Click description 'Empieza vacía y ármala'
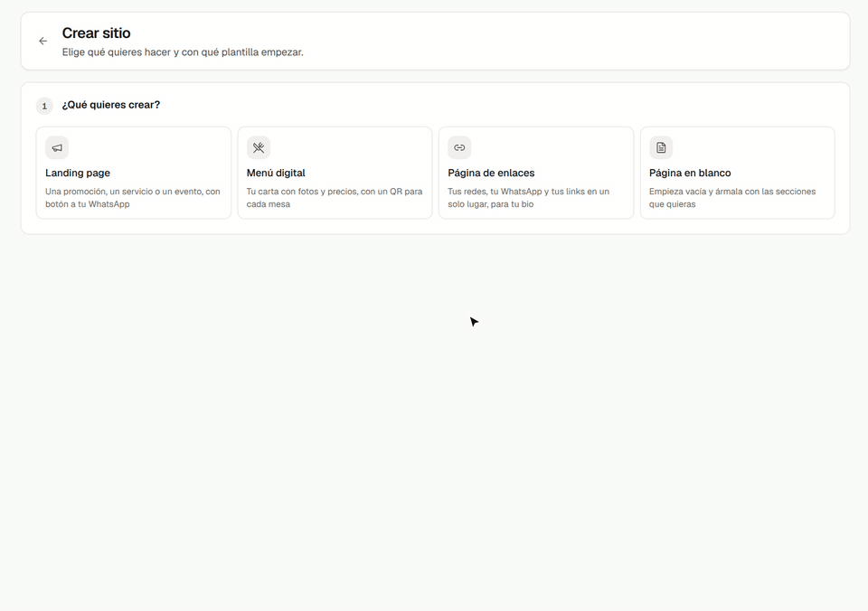The height and width of the screenshot is (611, 868). 732,198
